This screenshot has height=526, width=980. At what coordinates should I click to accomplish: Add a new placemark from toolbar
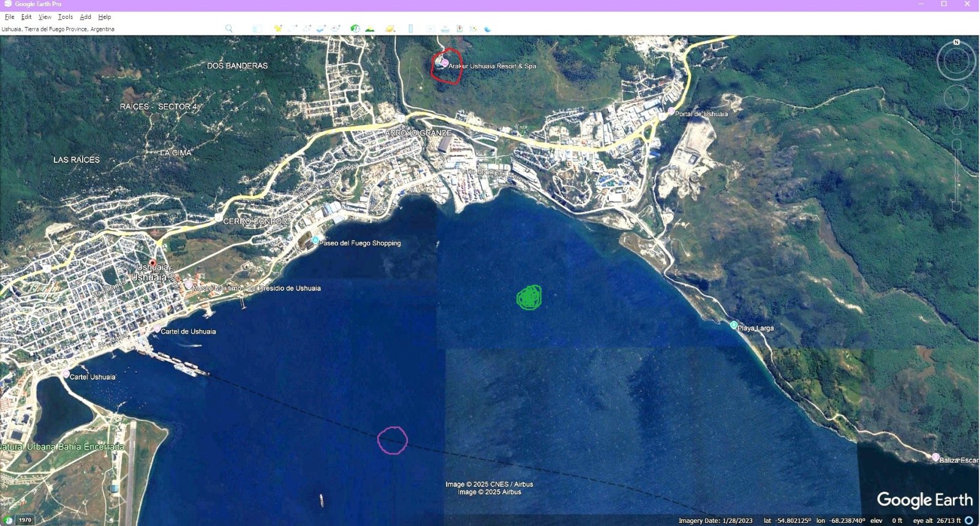coord(278,29)
